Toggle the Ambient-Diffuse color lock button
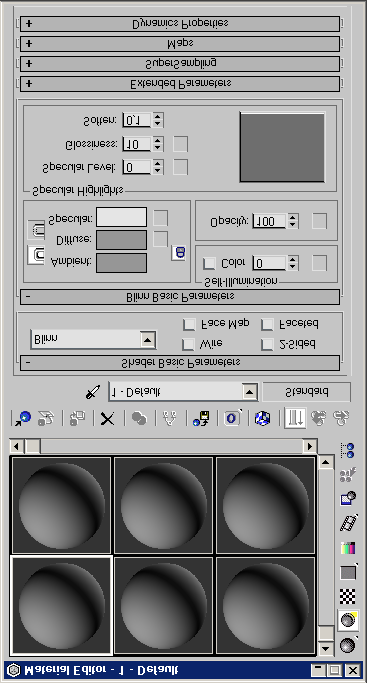The image size is (367, 683). pyautogui.click(x=36, y=255)
